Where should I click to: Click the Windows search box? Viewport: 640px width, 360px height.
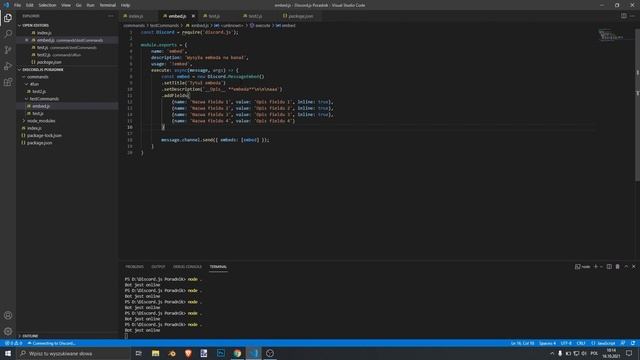tap(73, 353)
